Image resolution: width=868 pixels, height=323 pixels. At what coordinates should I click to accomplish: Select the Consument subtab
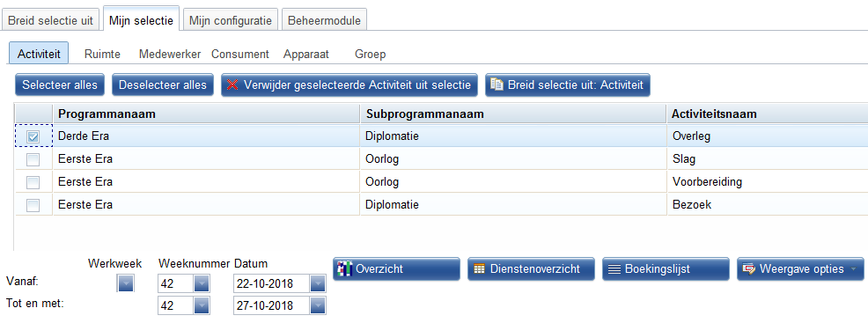(x=239, y=55)
